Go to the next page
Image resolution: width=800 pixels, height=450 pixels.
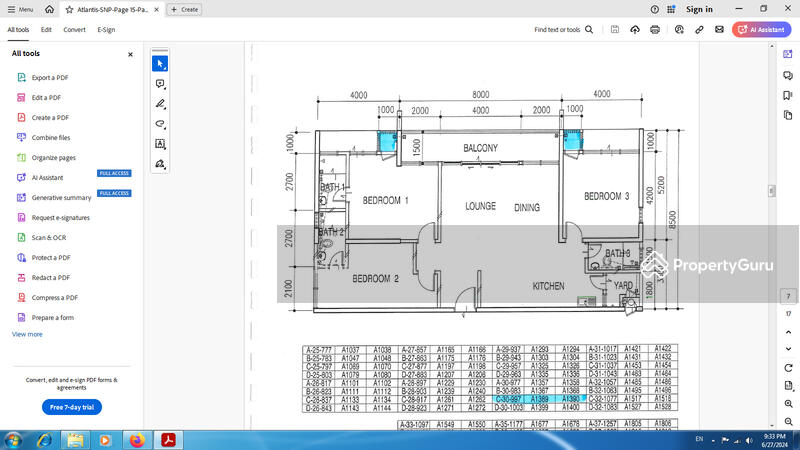(x=788, y=349)
